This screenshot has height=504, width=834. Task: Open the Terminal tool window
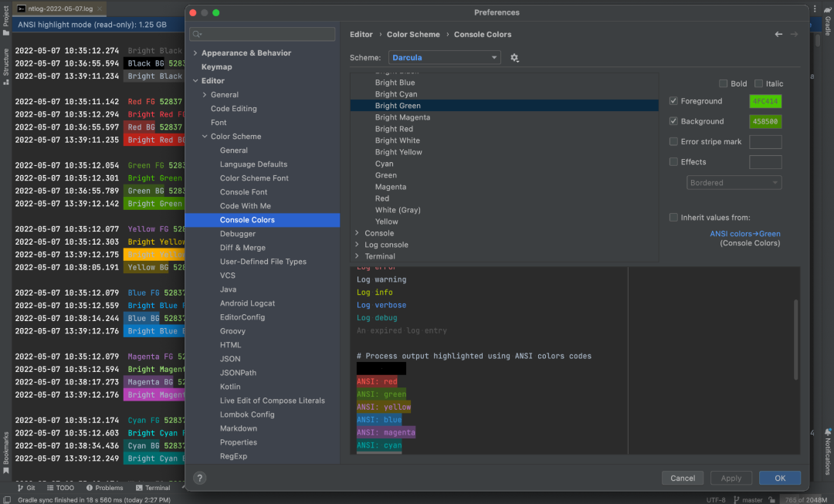coord(153,487)
